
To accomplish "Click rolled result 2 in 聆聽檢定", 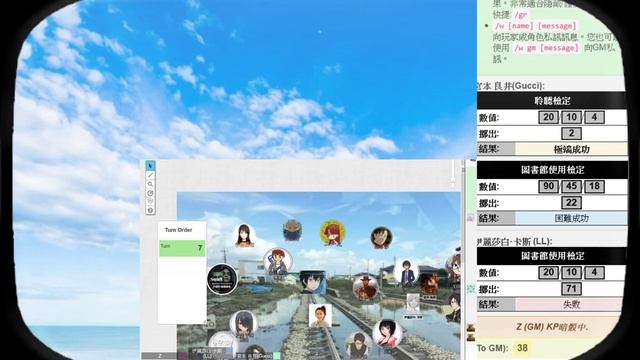I will point(571,133).
